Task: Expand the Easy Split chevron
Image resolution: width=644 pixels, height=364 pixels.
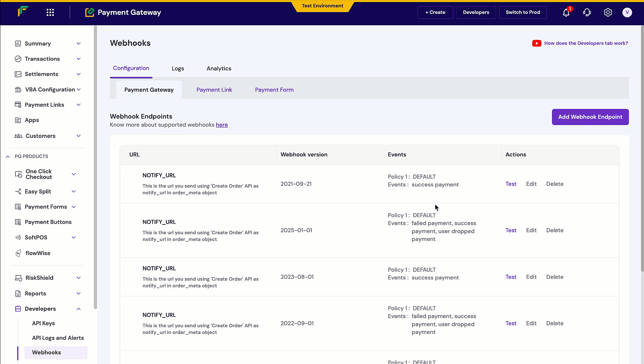Action: pyautogui.click(x=74, y=191)
